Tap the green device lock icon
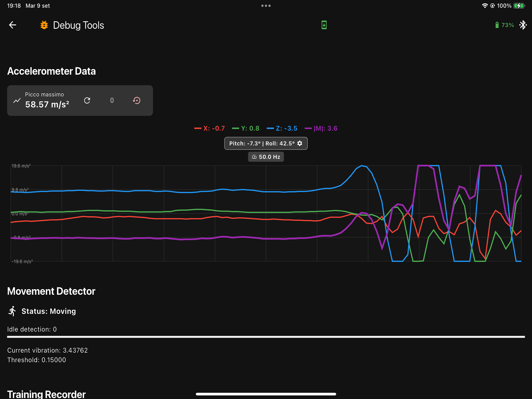Image resolution: width=532 pixels, height=399 pixels. [x=324, y=25]
